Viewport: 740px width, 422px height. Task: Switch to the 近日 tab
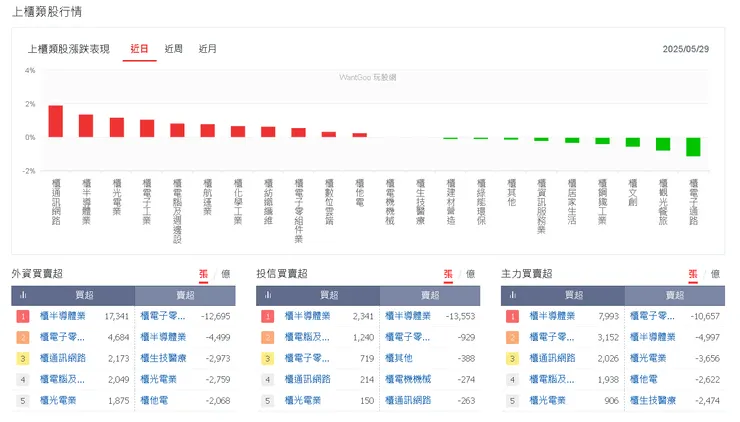click(x=139, y=49)
